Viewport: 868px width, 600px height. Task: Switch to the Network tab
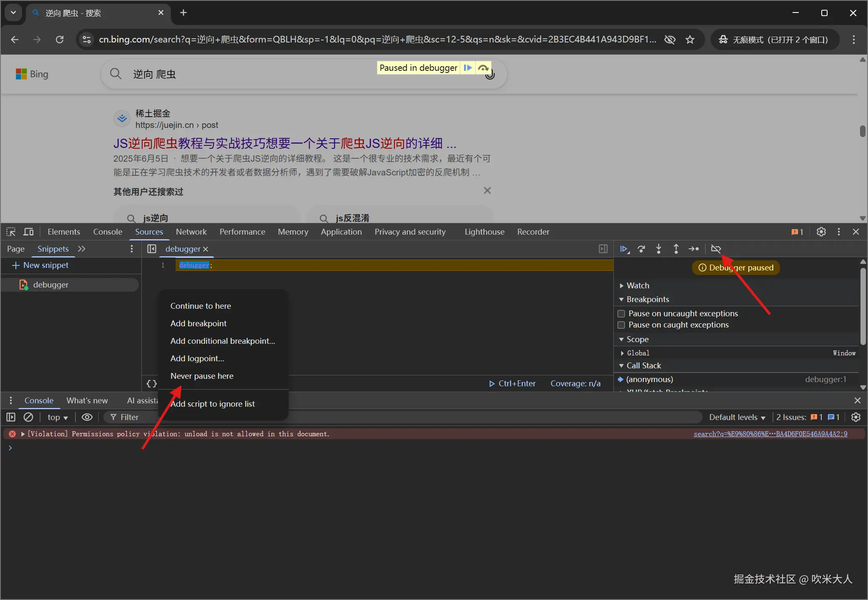191,232
